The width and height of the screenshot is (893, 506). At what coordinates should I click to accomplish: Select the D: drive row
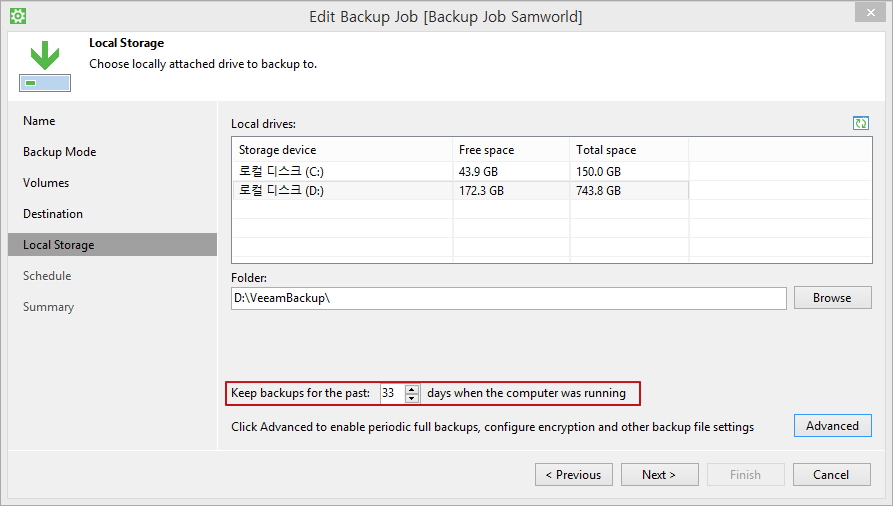pyautogui.click(x=460, y=190)
